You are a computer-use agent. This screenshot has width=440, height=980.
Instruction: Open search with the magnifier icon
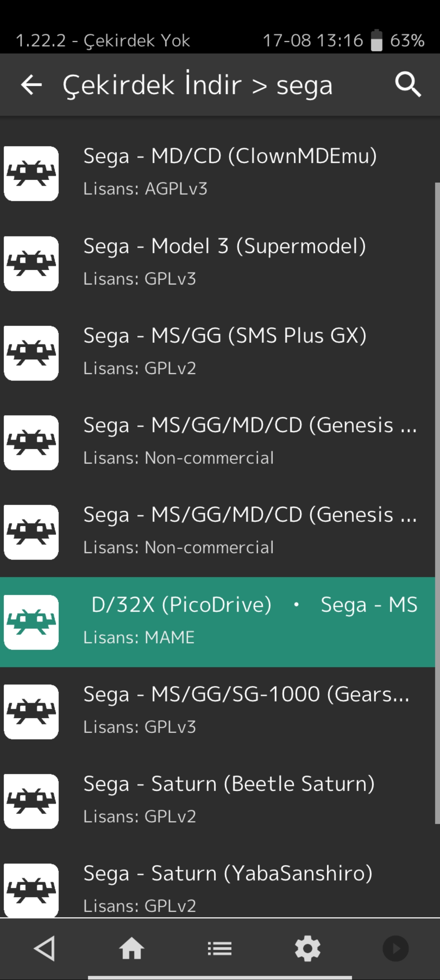click(408, 85)
